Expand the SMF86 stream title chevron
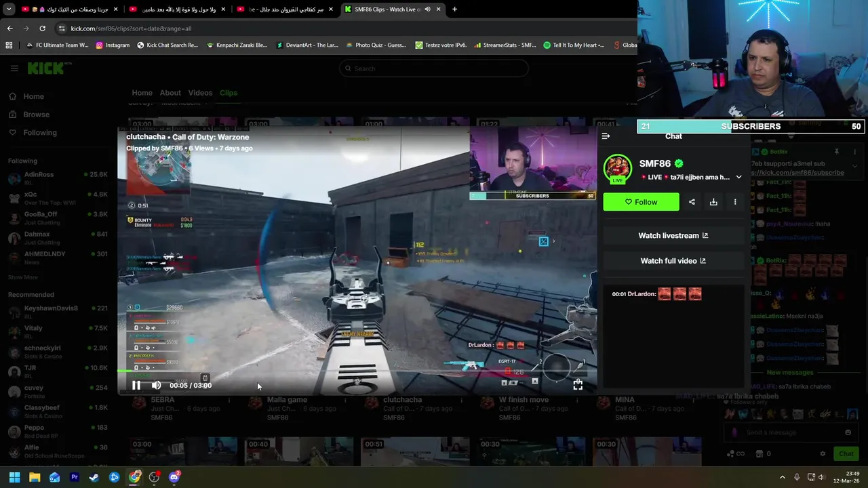 click(x=738, y=178)
